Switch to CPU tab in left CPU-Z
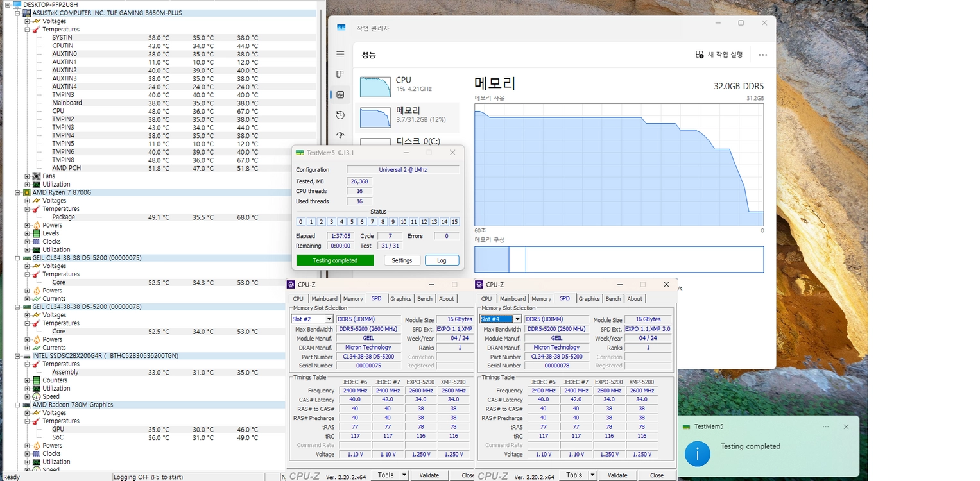The height and width of the screenshot is (481, 980). pyautogui.click(x=298, y=299)
